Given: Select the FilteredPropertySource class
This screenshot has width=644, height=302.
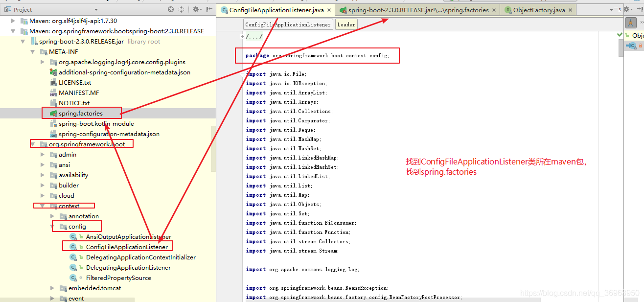Looking at the screenshot, I should click(118, 278).
